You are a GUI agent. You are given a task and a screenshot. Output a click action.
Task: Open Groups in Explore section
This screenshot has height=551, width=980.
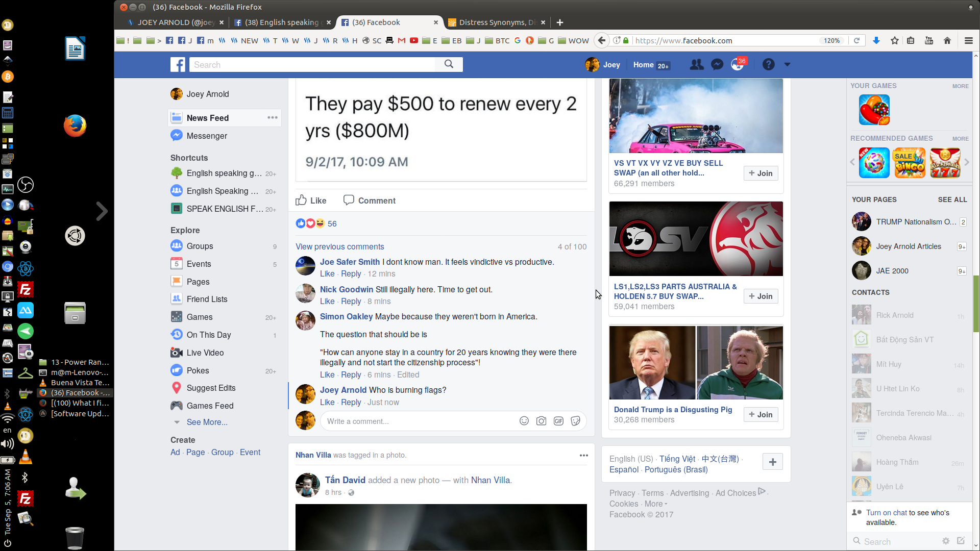pos(200,246)
